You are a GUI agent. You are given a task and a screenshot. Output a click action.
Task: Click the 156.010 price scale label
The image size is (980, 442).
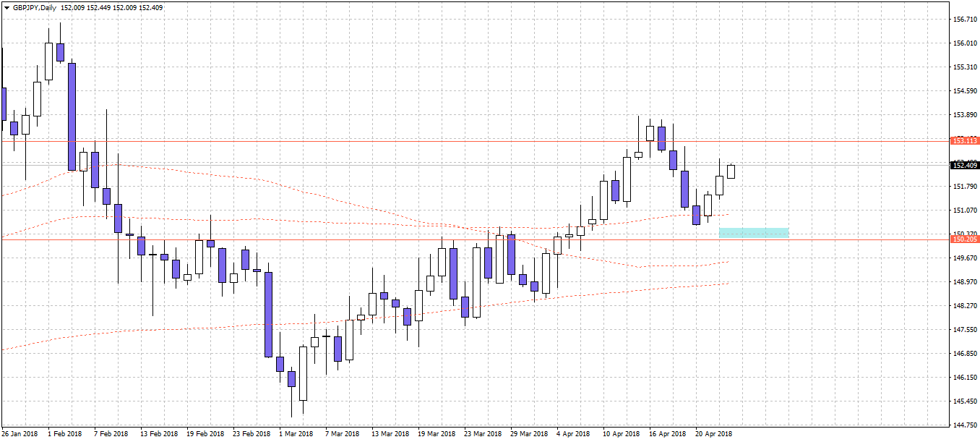click(966, 43)
